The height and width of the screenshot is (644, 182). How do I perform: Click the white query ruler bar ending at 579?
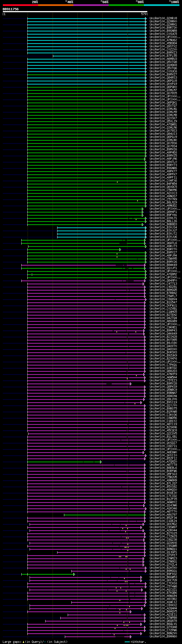click(75, 12)
